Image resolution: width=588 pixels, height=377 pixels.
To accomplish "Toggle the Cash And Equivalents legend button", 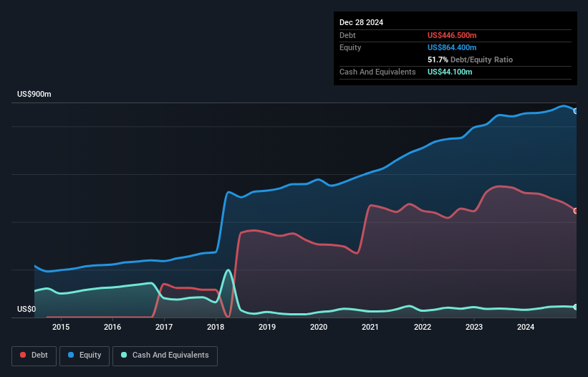I will click(165, 355).
